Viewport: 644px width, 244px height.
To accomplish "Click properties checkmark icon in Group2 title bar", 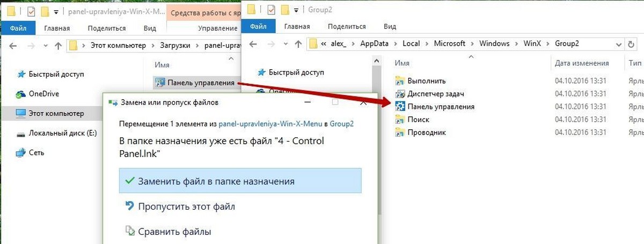I will [272, 9].
